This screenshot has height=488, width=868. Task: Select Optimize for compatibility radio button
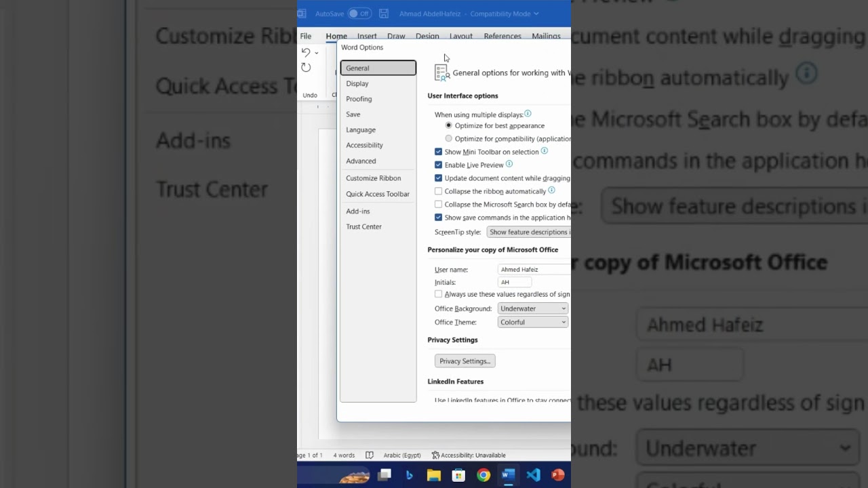tap(448, 139)
